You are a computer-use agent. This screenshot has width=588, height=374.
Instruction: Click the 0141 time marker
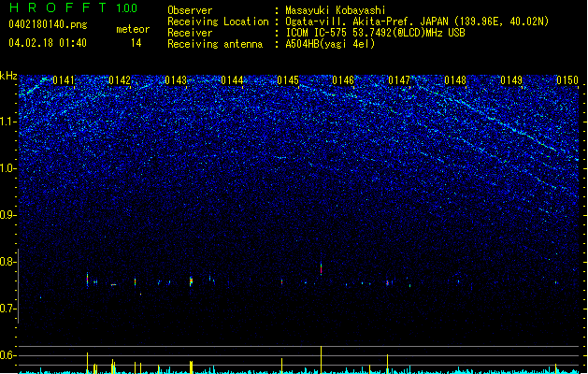pyautogui.click(x=64, y=80)
